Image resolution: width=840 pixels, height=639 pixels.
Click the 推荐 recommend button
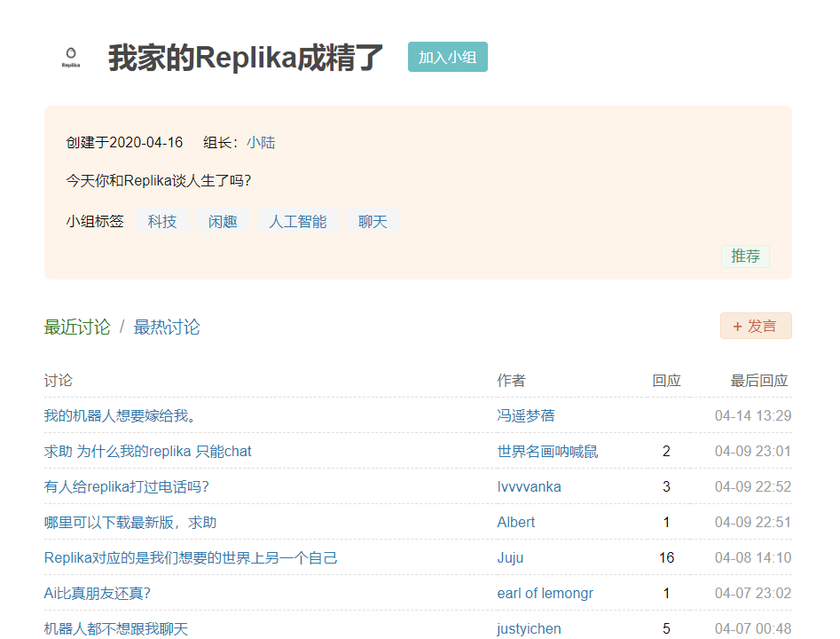pyautogui.click(x=745, y=256)
